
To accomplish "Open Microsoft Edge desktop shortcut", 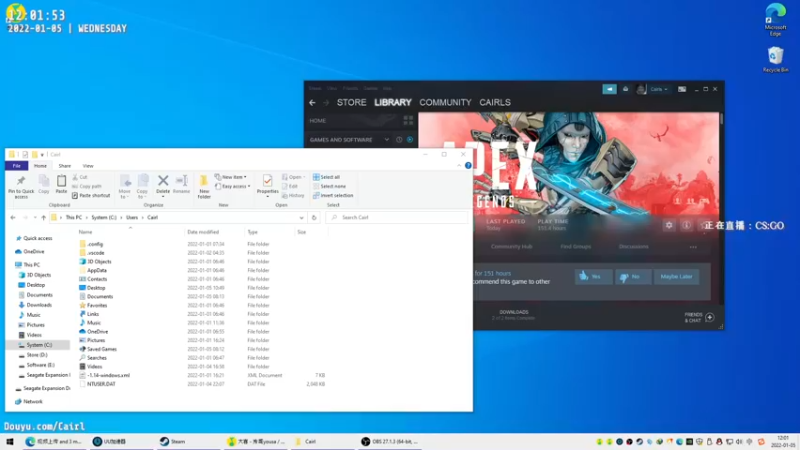I will [775, 20].
